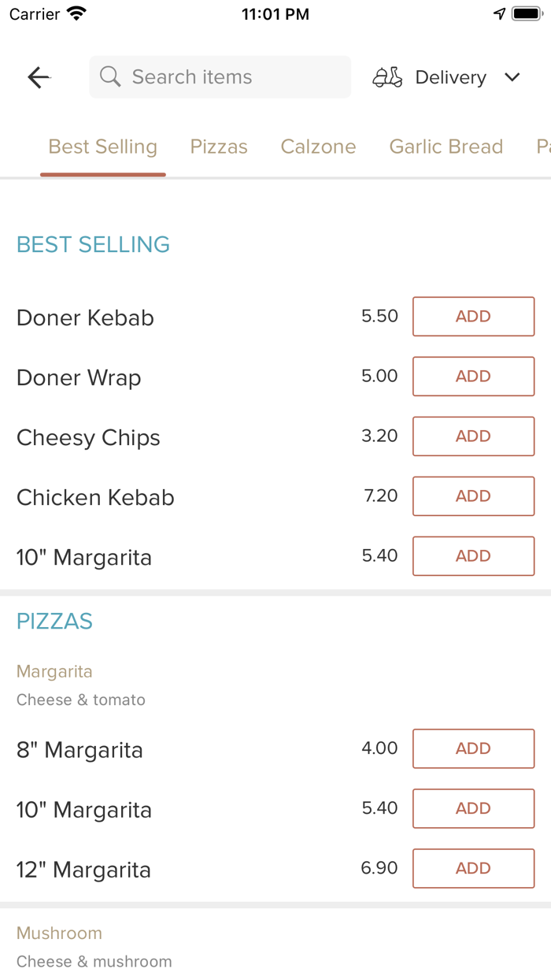Image resolution: width=551 pixels, height=980 pixels.
Task: Expand the Delivery method chevron
Action: [512, 77]
